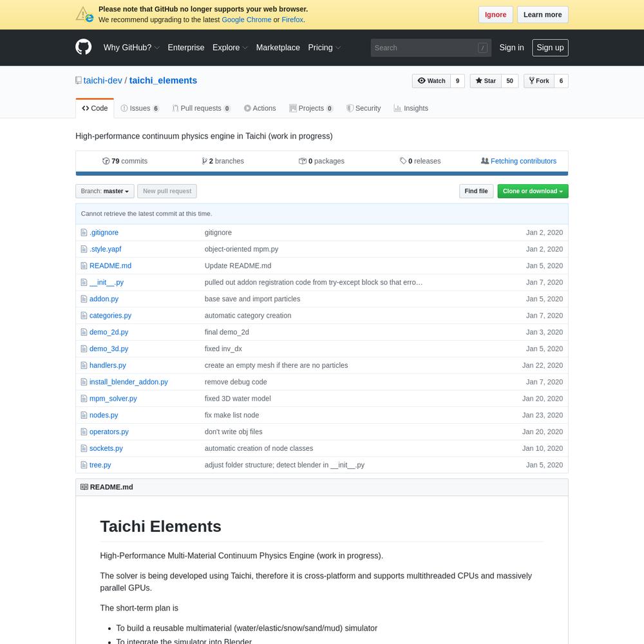Click the file icon next to categories.py
Viewport: 644px width, 644px height.
click(84, 316)
